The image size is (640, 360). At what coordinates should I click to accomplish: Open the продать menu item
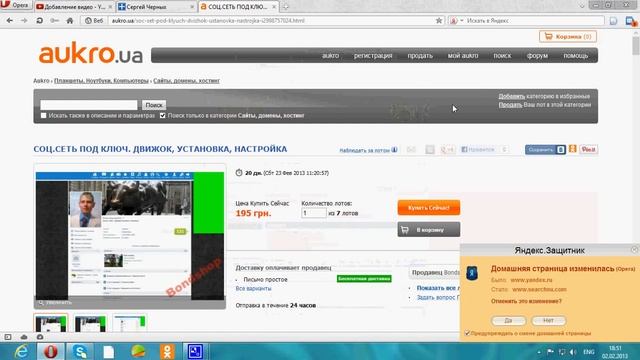pos(420,56)
